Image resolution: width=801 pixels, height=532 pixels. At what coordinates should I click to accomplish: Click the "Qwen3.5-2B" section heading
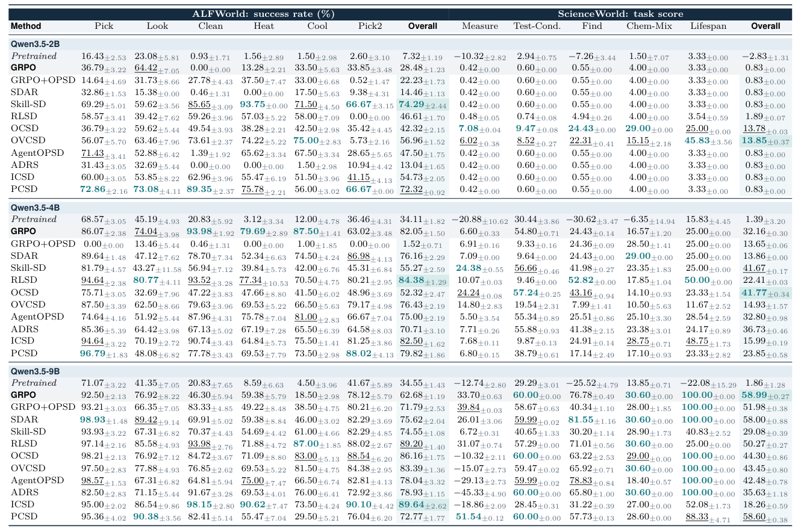tap(35, 43)
